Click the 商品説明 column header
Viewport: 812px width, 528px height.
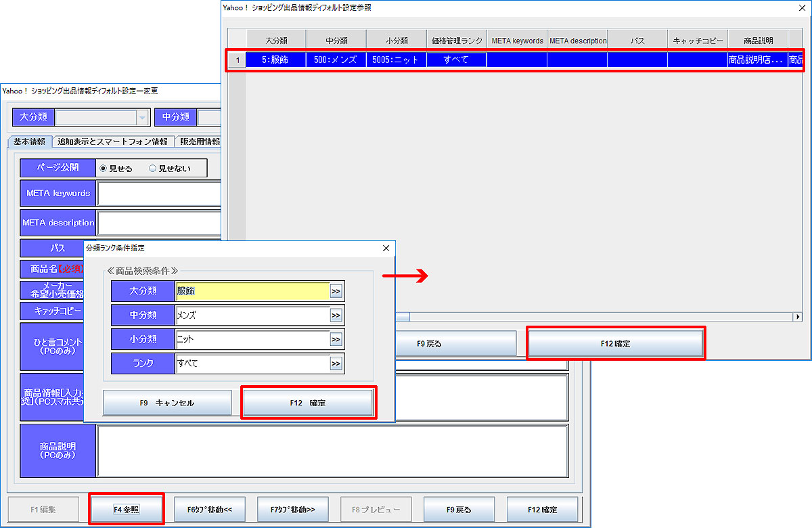pos(758,41)
